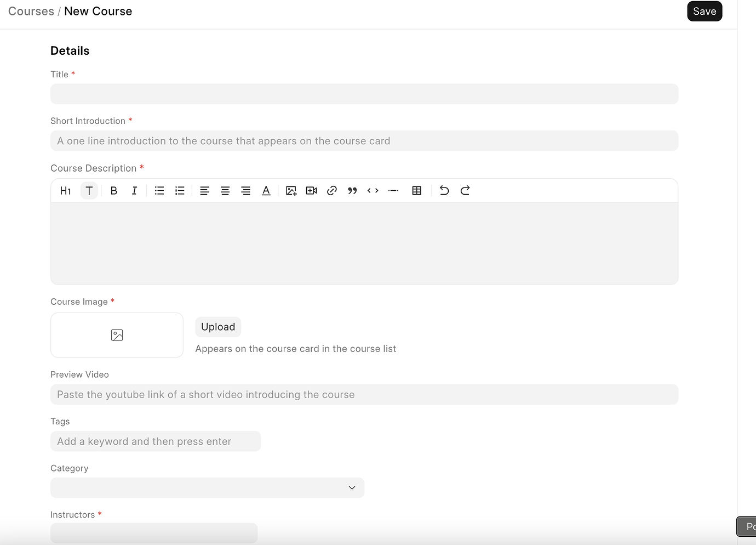Click the New Course breadcrumb text
Screen dimensions: 756x545
(98, 12)
